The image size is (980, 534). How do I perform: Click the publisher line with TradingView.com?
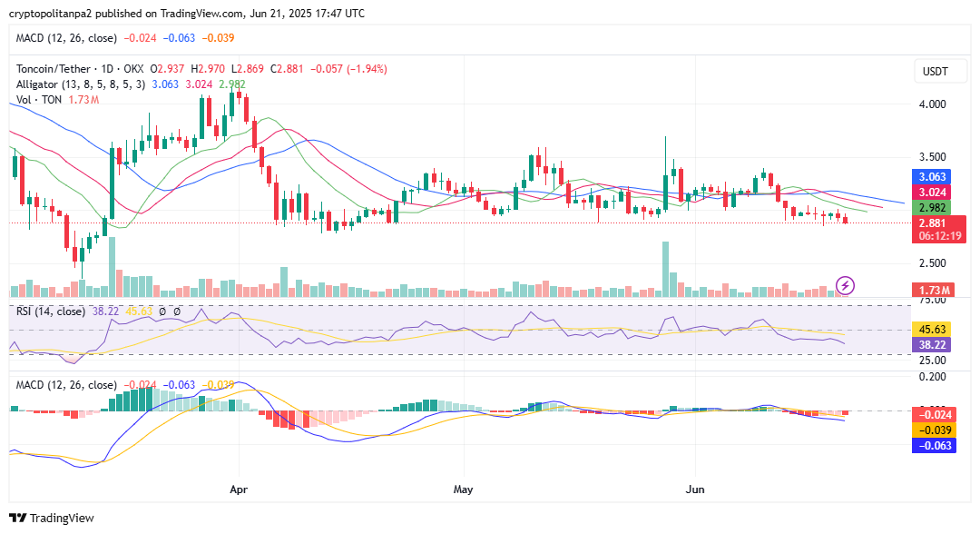[x=187, y=13]
